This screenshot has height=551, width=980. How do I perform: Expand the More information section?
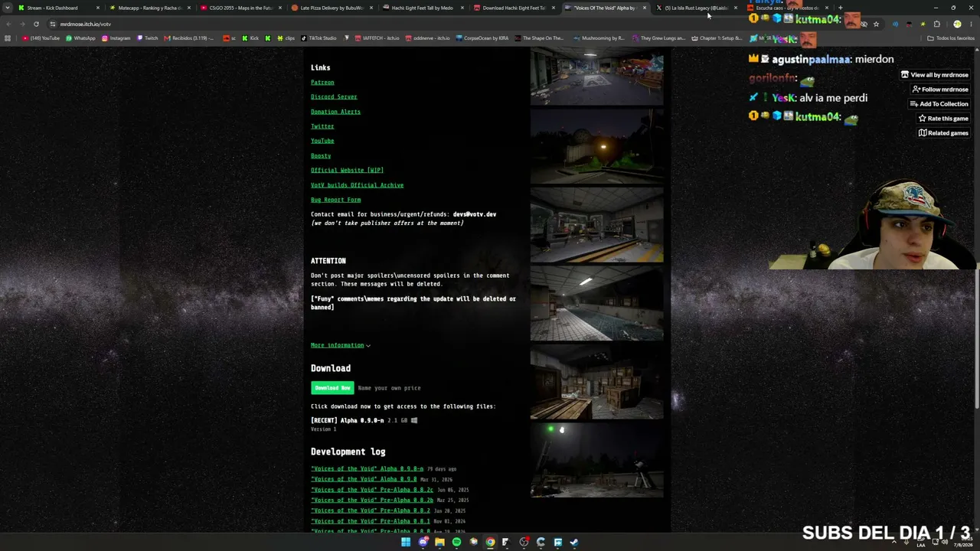(341, 345)
